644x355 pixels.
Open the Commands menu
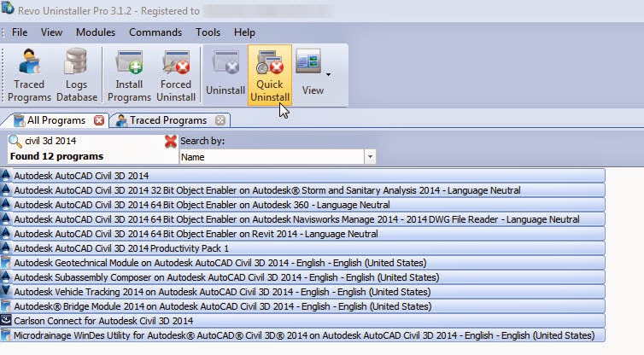coord(155,32)
